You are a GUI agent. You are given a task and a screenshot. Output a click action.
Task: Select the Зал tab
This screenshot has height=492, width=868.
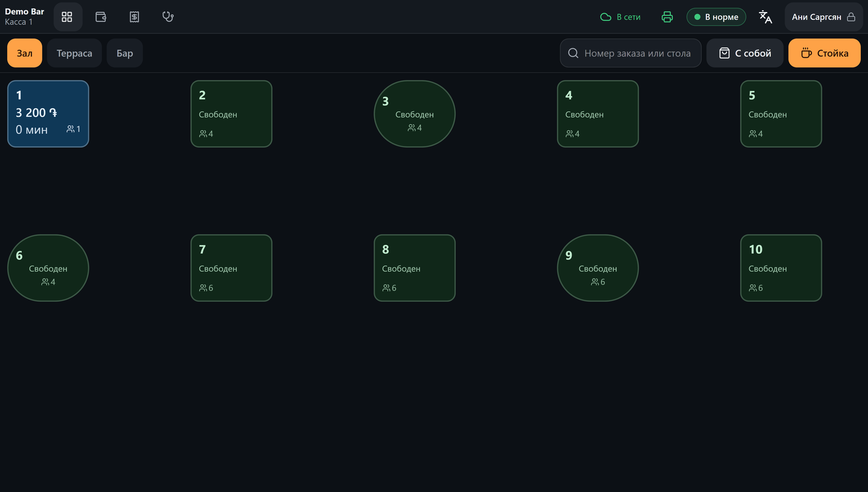click(25, 53)
